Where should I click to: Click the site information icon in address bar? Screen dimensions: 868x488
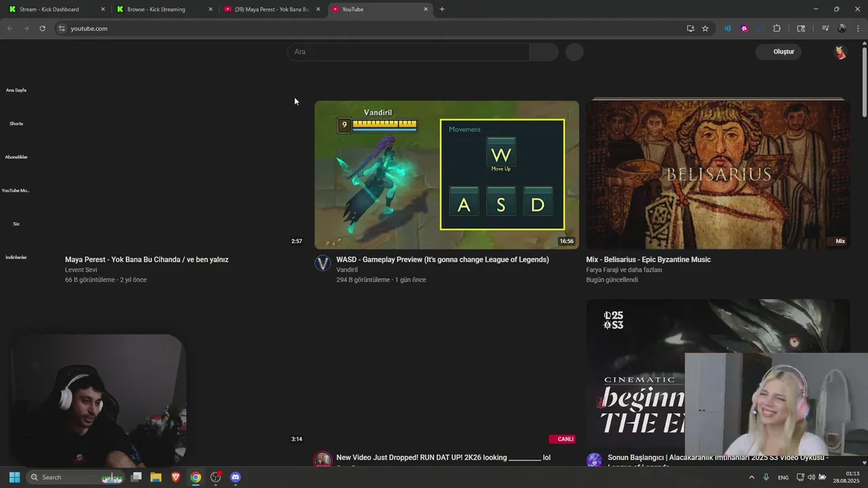pos(61,28)
